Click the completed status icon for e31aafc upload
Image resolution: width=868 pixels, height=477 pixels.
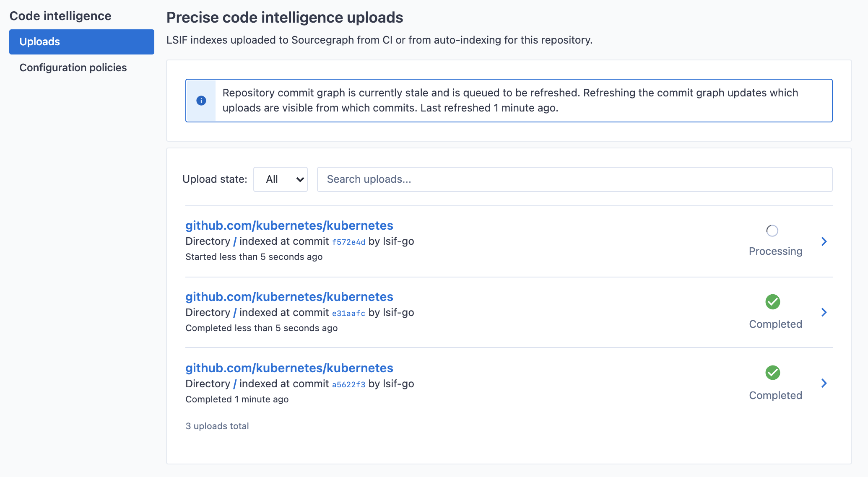click(x=772, y=301)
